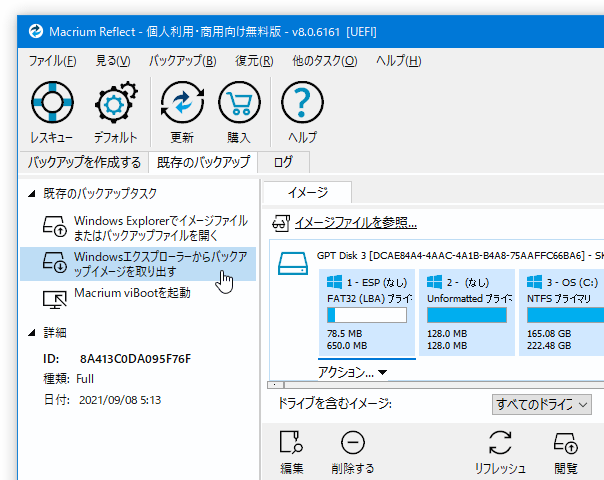Viewport: 604px width, 480px height.
Task: Click the ID value 8A413C0DA095F76F
Action: pos(135,359)
